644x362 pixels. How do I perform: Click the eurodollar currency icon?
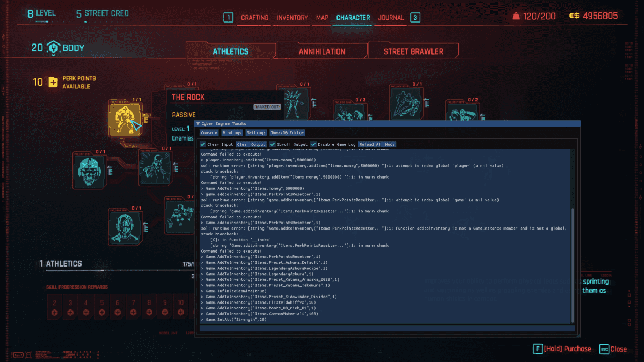pos(574,17)
